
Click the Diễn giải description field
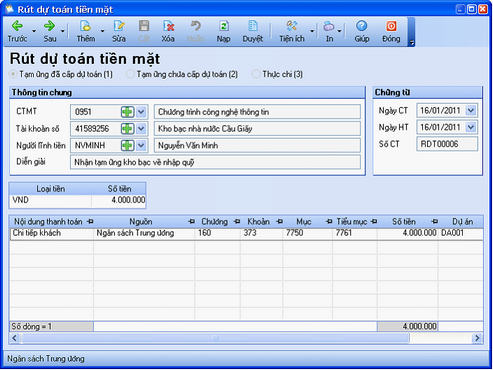[x=215, y=162]
